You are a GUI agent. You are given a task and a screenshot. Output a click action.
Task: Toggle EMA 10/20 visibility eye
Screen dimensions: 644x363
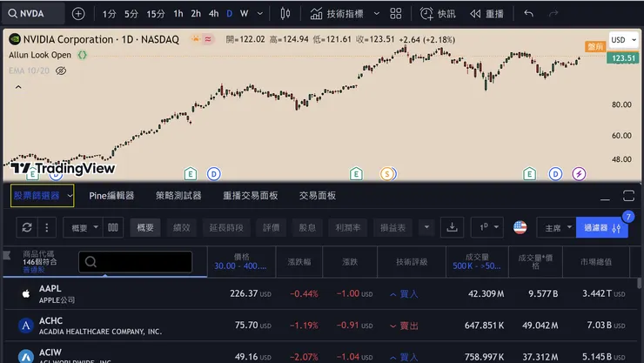(x=61, y=71)
